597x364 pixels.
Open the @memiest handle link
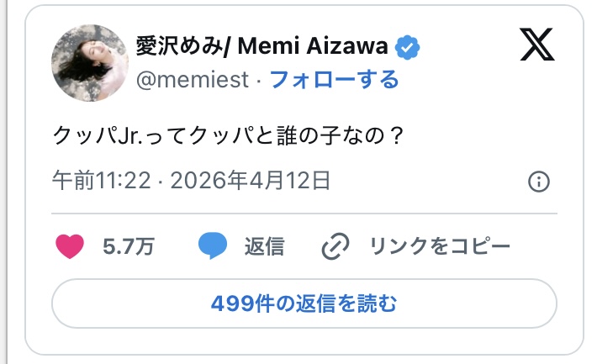[193, 80]
